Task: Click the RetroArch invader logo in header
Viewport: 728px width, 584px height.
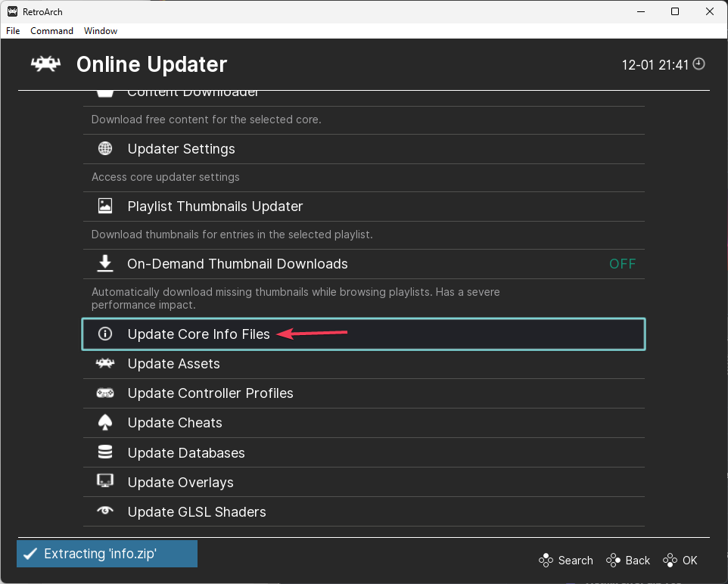Action: coord(45,64)
